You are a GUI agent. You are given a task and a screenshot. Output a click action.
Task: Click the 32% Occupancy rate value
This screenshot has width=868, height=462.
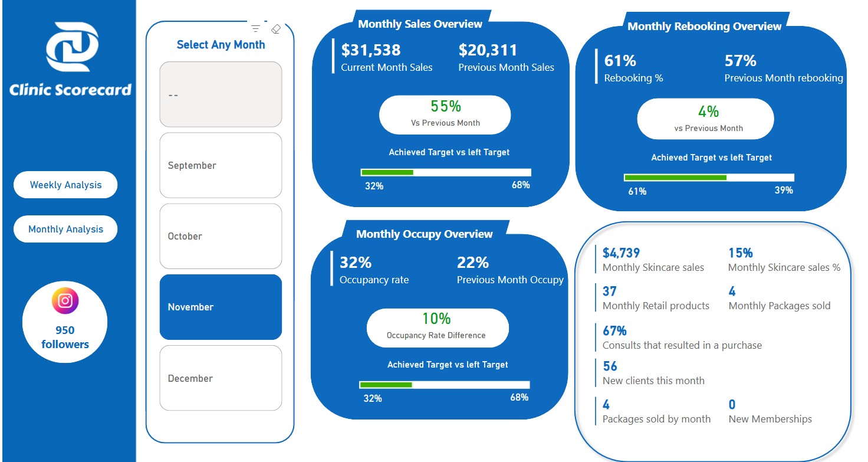coord(354,262)
